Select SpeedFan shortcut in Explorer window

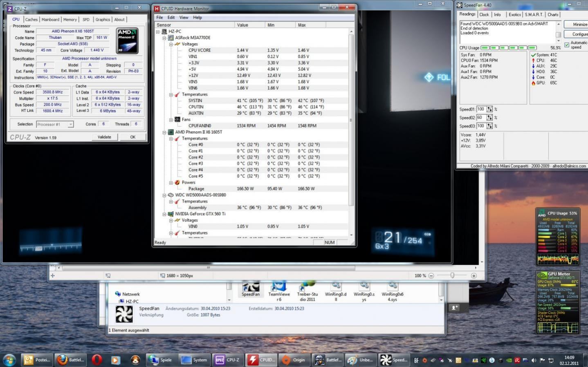click(x=251, y=289)
